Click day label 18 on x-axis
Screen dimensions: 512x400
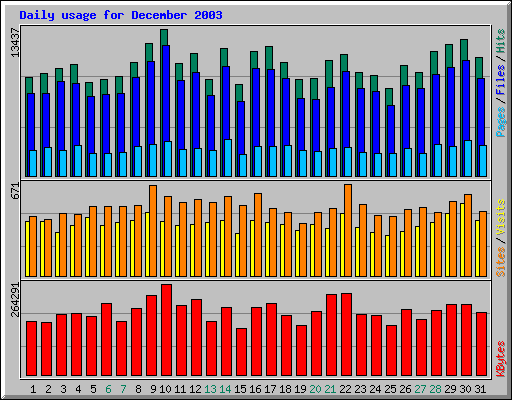click(285, 389)
